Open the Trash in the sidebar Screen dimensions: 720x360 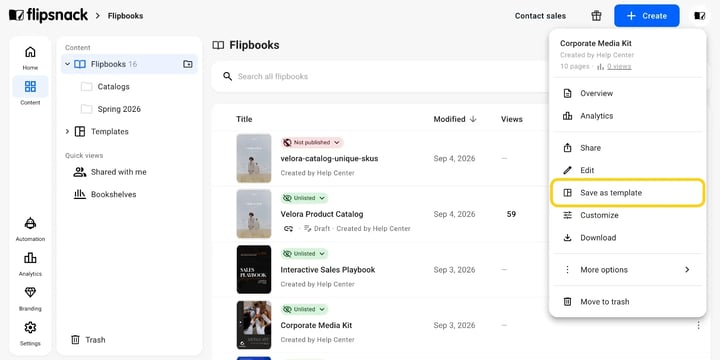pos(88,340)
